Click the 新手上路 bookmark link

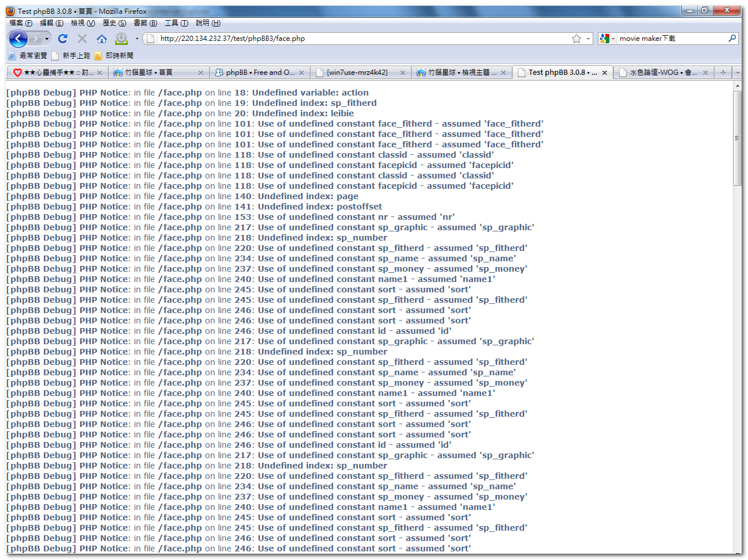[71, 56]
